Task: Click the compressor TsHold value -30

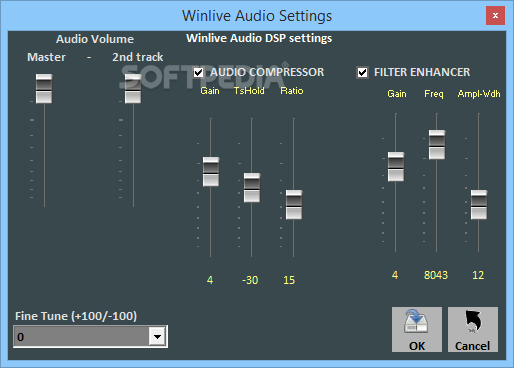Action: click(250, 280)
